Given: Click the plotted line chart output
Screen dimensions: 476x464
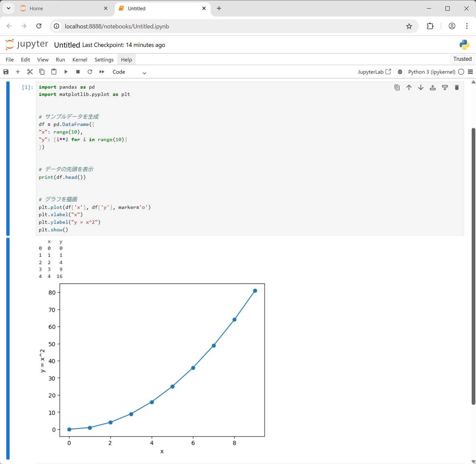Looking at the screenshot, I should (152, 368).
